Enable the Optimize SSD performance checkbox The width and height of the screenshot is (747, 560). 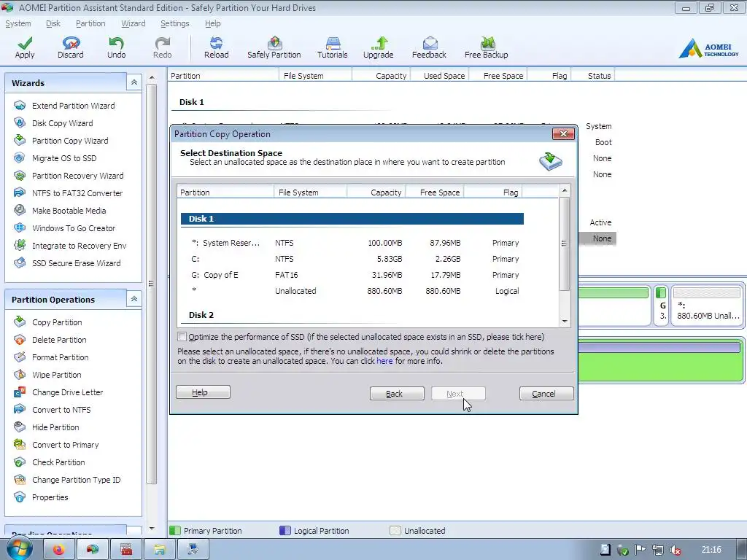click(x=182, y=337)
